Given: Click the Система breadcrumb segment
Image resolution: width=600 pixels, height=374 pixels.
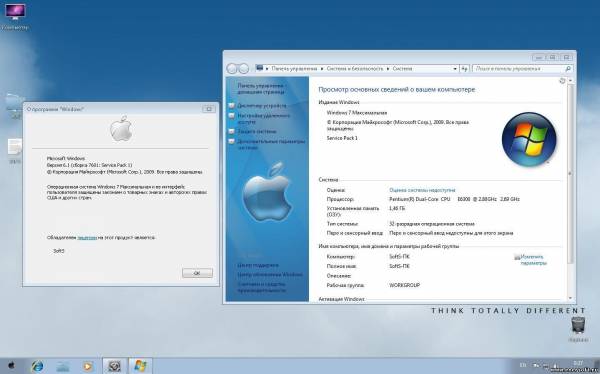Looking at the screenshot, I should (x=402, y=69).
